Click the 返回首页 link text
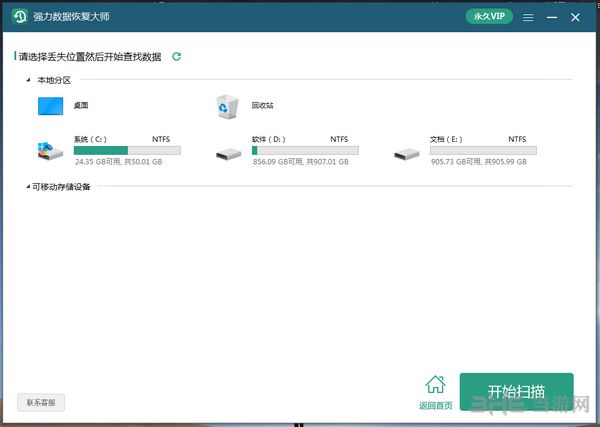 436,405
